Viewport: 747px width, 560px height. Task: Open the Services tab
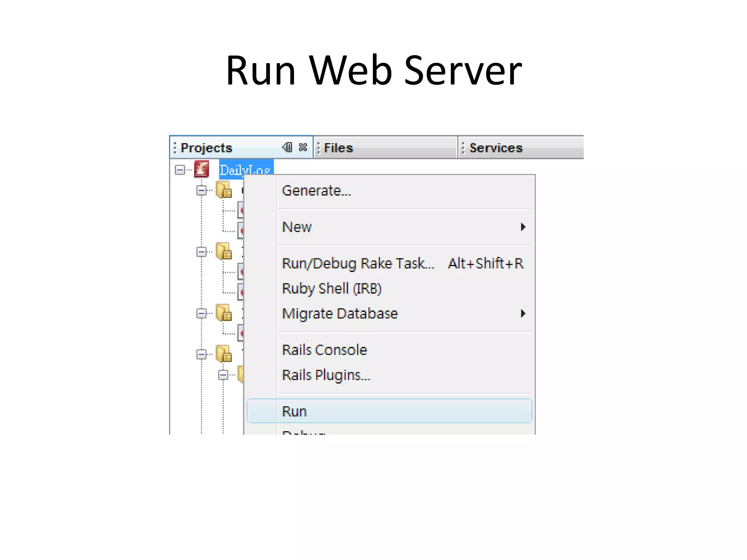coord(521,148)
